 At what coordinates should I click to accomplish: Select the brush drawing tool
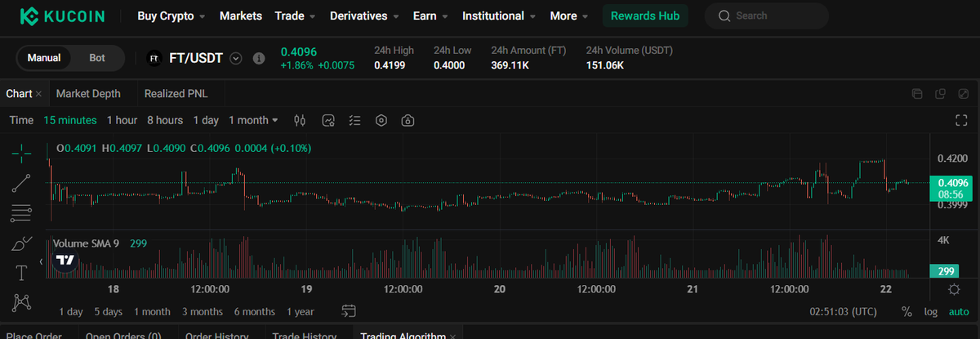point(22,243)
